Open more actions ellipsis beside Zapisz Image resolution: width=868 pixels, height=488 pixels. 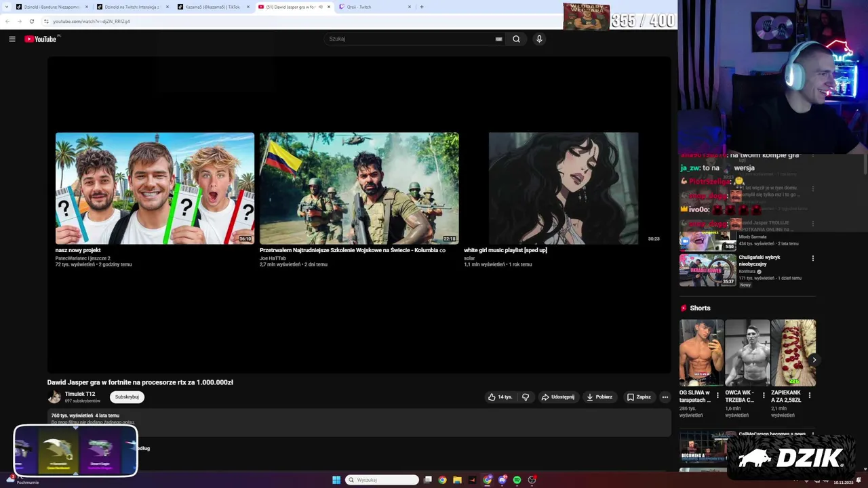665,397
